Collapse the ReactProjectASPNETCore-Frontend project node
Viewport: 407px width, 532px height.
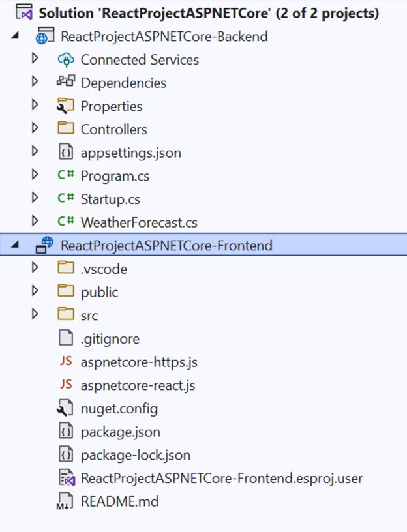tap(14, 244)
